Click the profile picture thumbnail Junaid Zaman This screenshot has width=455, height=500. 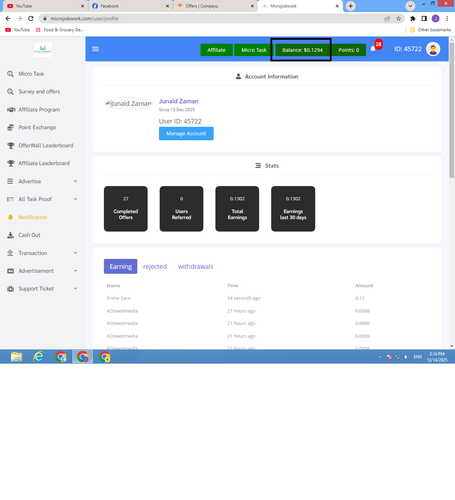coord(129,104)
